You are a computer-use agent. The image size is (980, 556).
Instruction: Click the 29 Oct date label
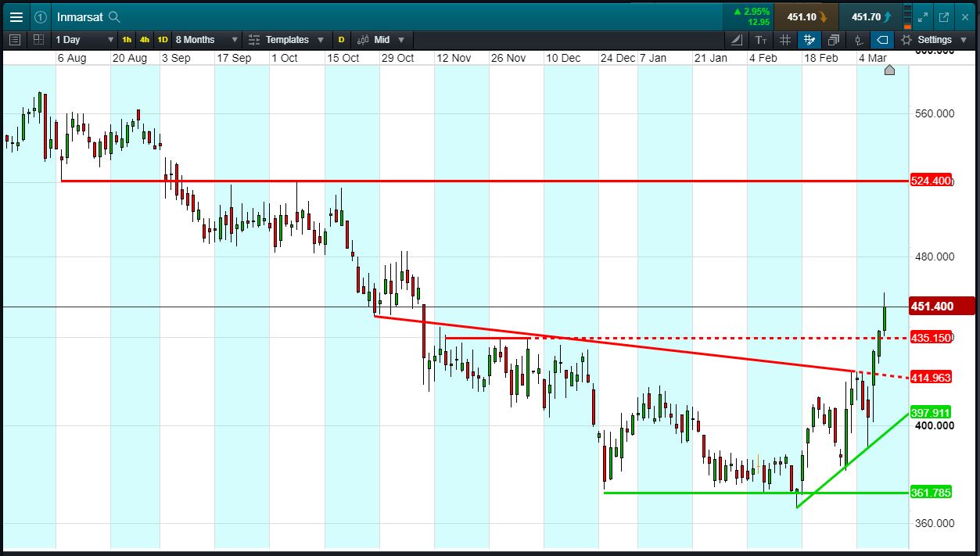tap(397, 58)
